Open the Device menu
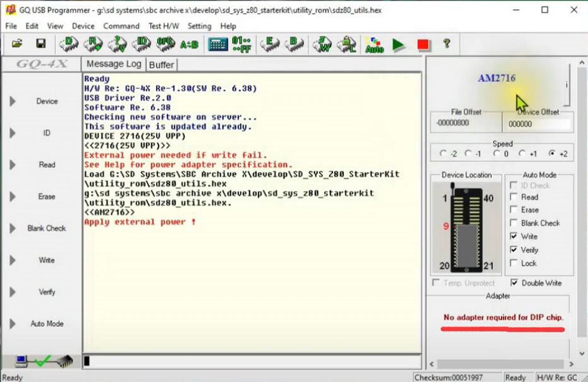This screenshot has height=382, width=588. (83, 26)
